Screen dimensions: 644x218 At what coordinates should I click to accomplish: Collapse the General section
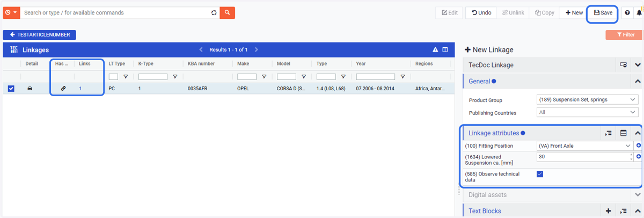coord(638,82)
